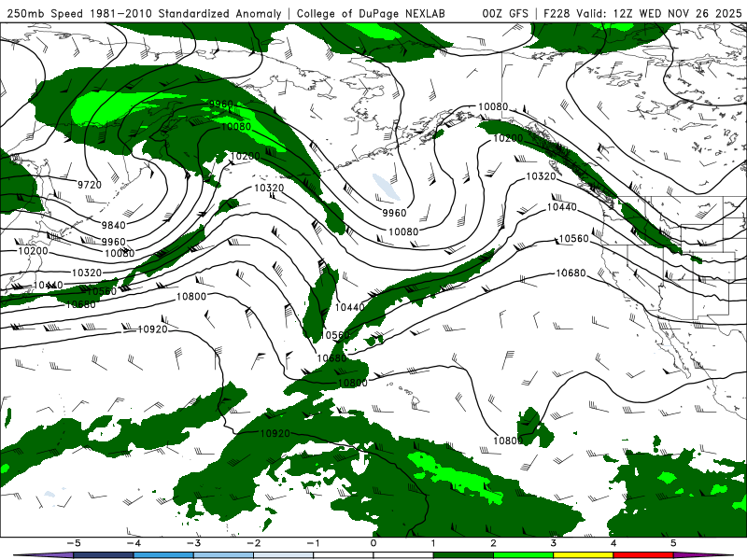Click the "-1" color bar tick label

tap(313, 543)
